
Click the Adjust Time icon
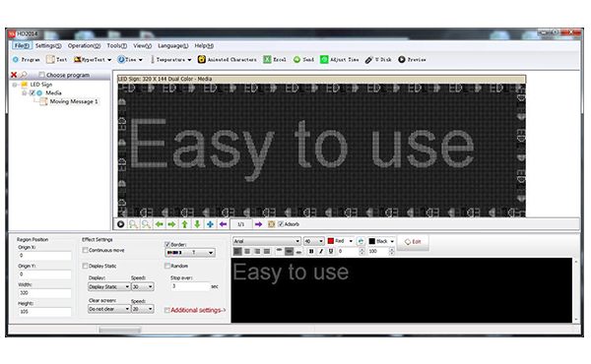coord(324,59)
